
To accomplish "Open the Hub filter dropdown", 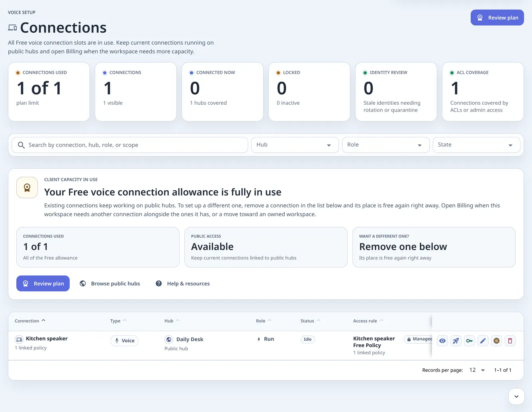I will [x=295, y=145].
